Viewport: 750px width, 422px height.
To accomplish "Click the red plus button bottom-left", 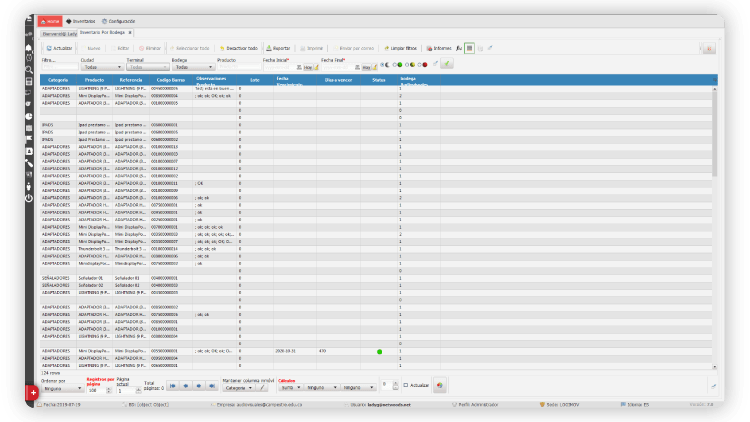I will 32,394.
